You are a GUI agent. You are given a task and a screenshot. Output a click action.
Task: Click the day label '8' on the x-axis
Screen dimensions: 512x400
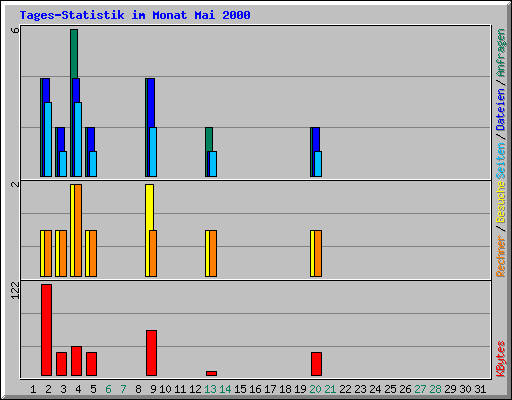click(138, 389)
